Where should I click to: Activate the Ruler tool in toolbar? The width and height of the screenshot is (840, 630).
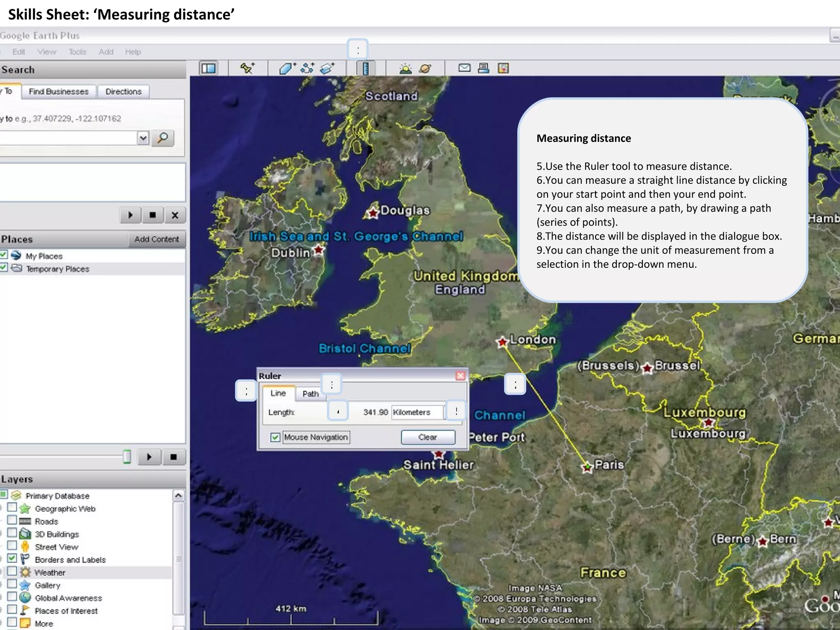click(366, 68)
